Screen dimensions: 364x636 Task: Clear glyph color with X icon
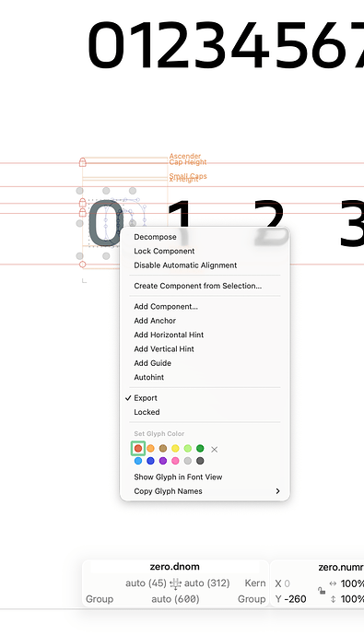pyautogui.click(x=215, y=449)
